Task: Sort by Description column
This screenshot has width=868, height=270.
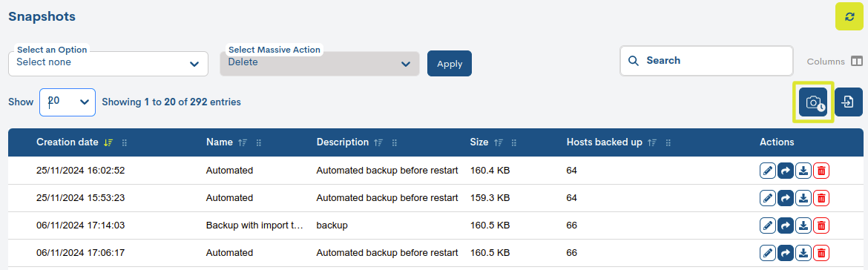Action: (x=378, y=142)
